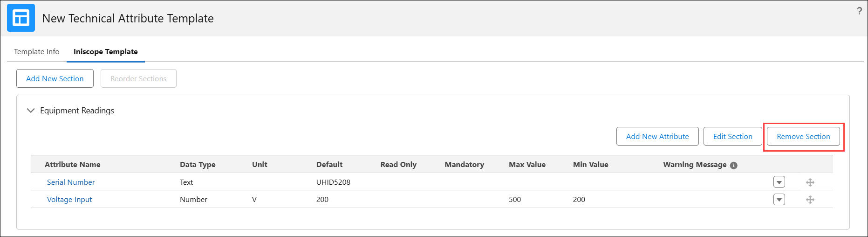Viewport: 868px width, 237px height.
Task: Click the 500 max value cell
Action: click(x=515, y=199)
